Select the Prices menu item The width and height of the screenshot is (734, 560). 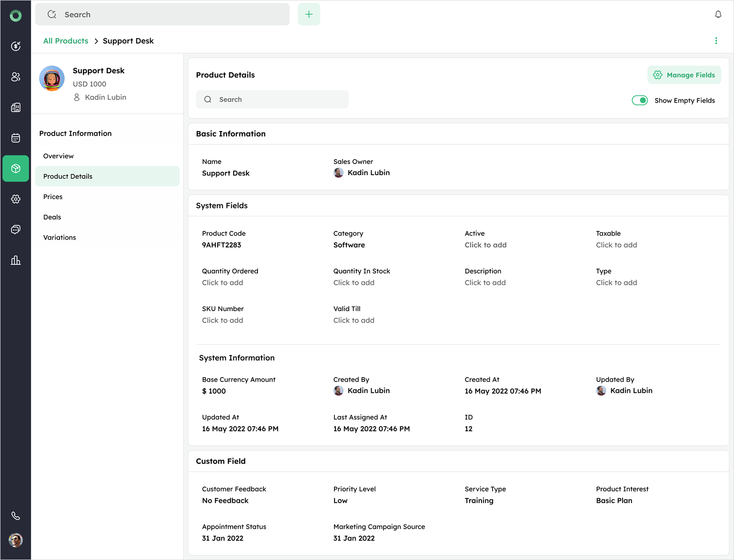(x=53, y=197)
